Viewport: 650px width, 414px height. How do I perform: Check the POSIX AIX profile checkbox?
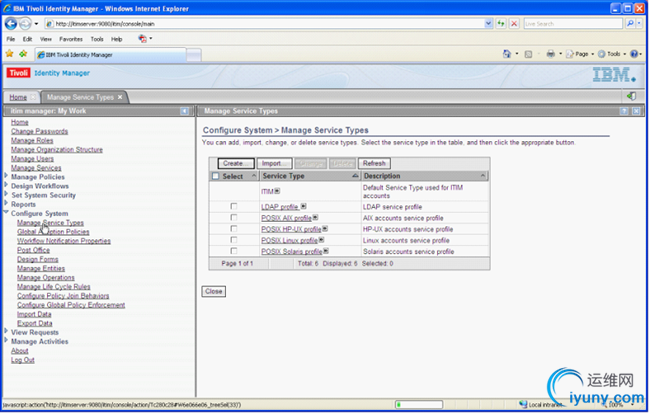[234, 217]
